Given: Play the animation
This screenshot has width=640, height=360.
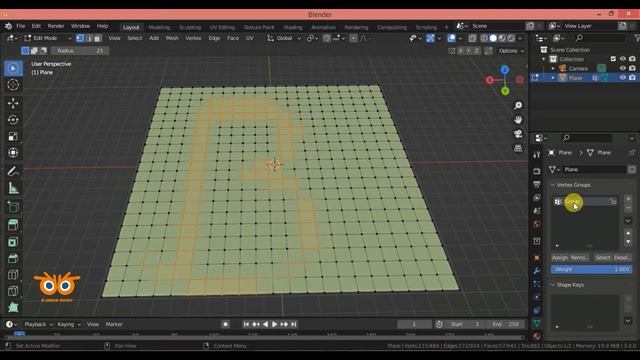Looking at the screenshot, I should (274, 324).
